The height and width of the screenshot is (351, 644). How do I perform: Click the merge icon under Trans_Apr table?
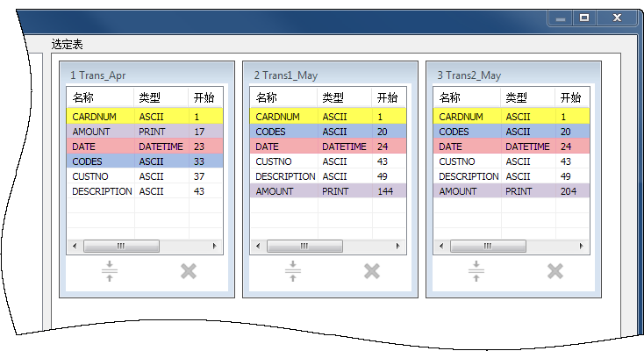pyautogui.click(x=110, y=271)
